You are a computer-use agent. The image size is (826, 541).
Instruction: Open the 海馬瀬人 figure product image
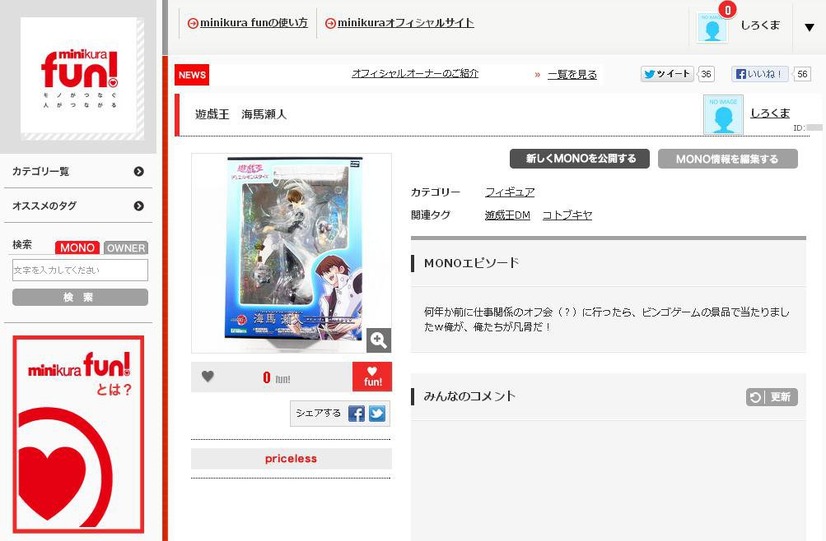(x=291, y=253)
